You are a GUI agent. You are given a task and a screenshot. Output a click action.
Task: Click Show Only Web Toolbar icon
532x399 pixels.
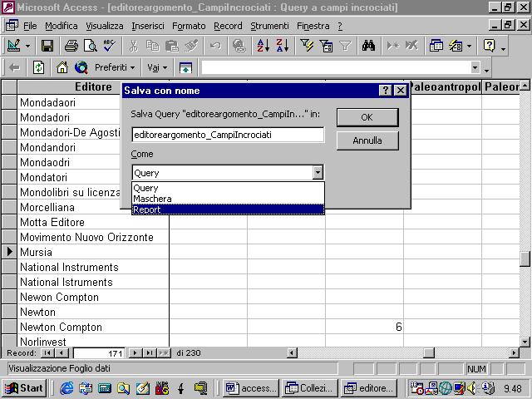pyautogui.click(x=185, y=67)
